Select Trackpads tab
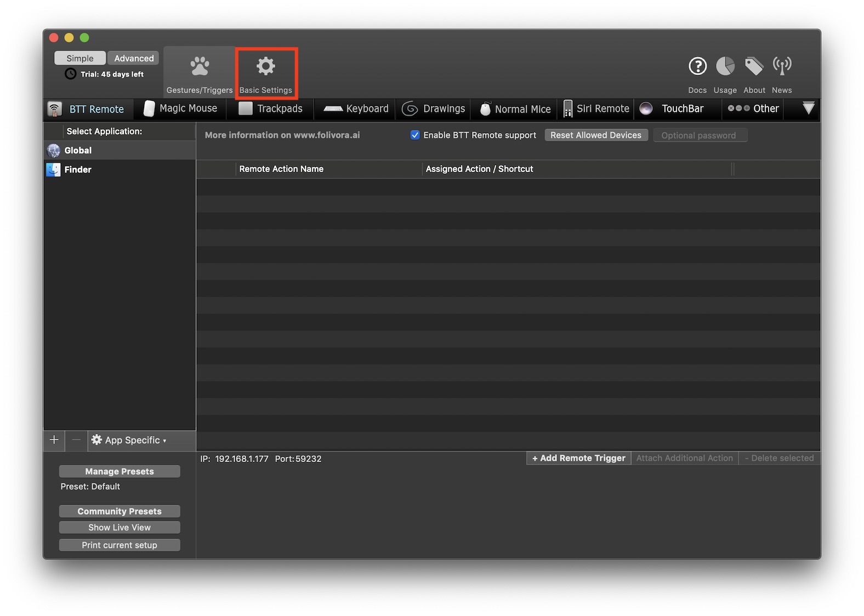864x616 pixels. (x=271, y=109)
